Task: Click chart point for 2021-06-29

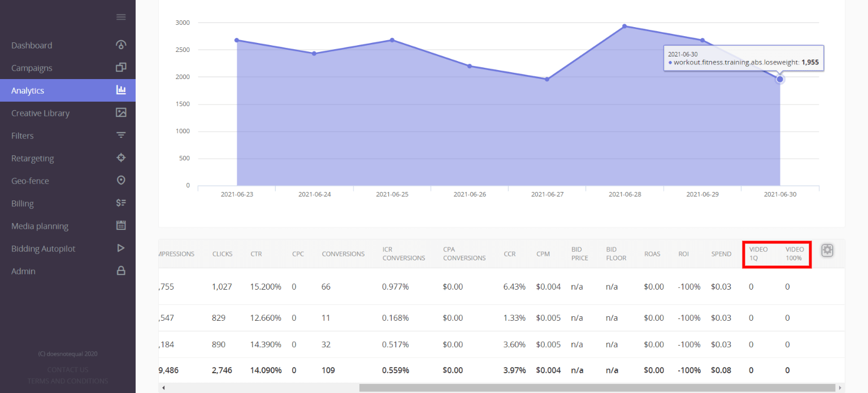Action: [x=702, y=40]
